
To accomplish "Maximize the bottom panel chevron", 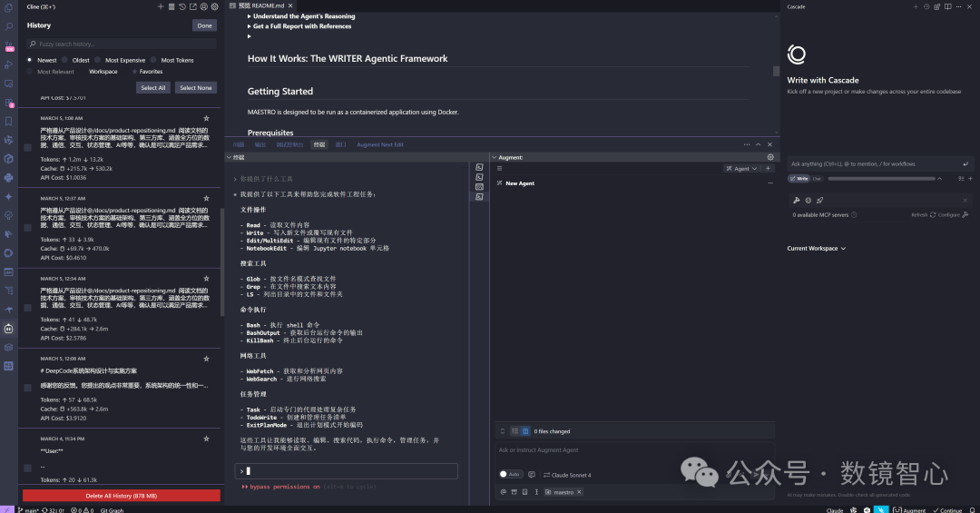I will coord(758,144).
